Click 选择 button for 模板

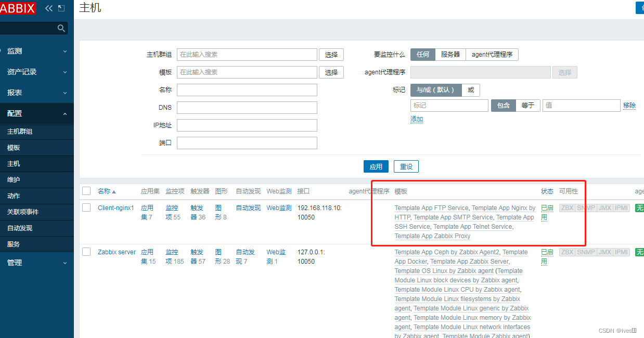coord(331,72)
